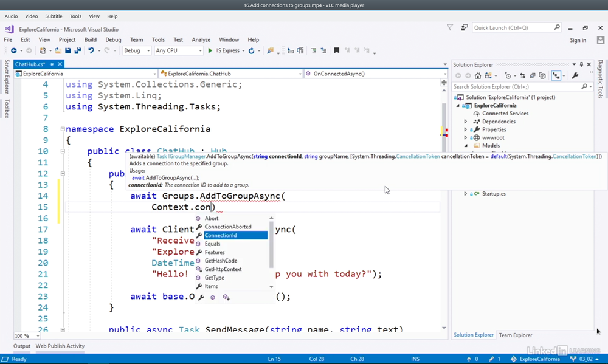
Task: Toggle the pin on the ChatHub.cs tab
Action: pos(52,64)
